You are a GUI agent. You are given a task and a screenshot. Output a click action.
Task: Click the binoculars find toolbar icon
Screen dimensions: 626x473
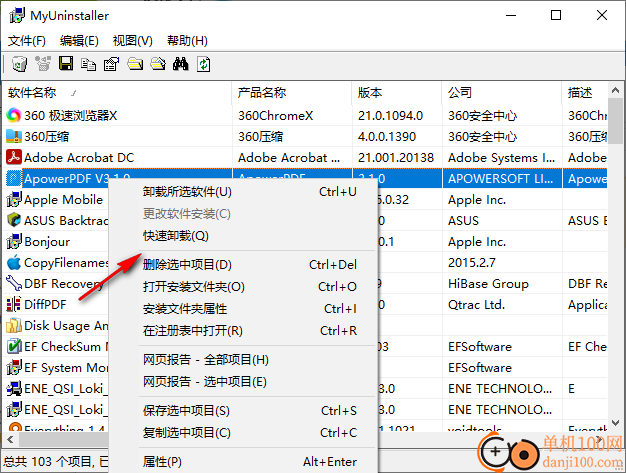pyautogui.click(x=180, y=64)
